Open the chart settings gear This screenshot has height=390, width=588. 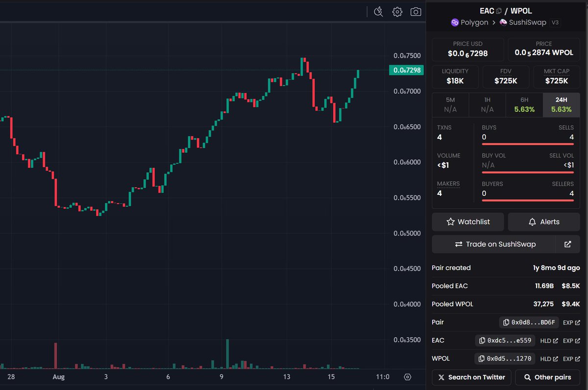397,12
